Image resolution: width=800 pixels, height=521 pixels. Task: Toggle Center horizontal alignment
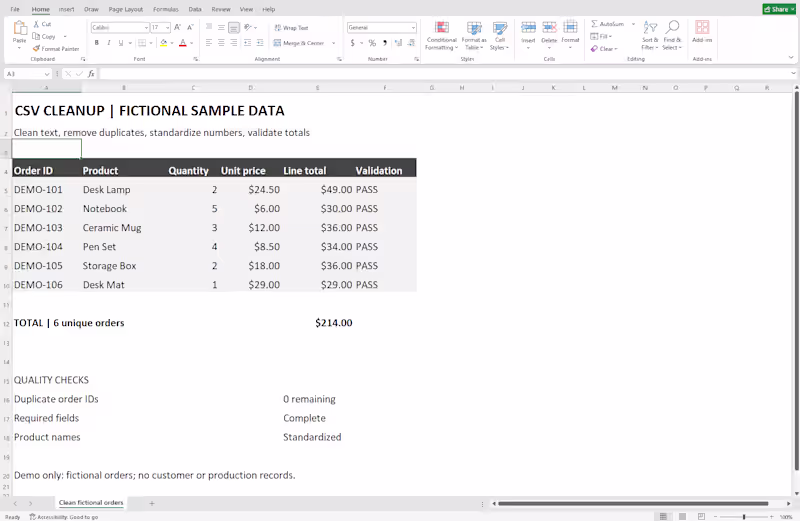coord(221,43)
